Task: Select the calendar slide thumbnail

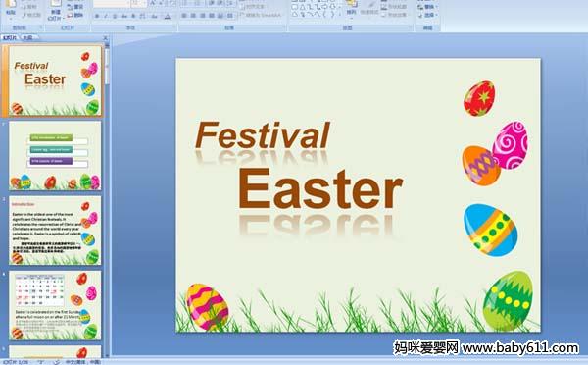Action: 55,305
